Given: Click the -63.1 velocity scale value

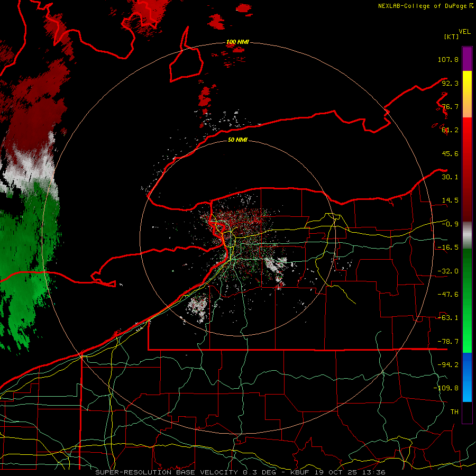Looking at the screenshot, I should [448, 318].
